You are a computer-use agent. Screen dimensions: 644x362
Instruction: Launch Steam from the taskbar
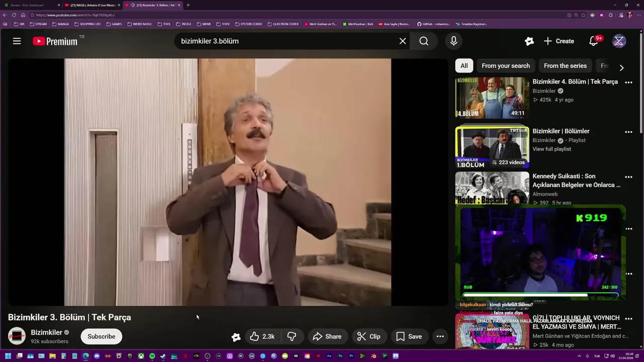[x=163, y=356]
